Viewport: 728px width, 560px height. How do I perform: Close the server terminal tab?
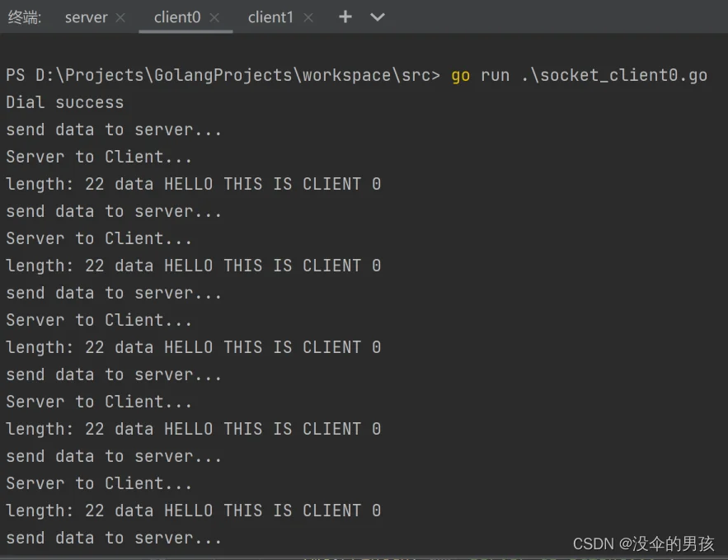(120, 17)
